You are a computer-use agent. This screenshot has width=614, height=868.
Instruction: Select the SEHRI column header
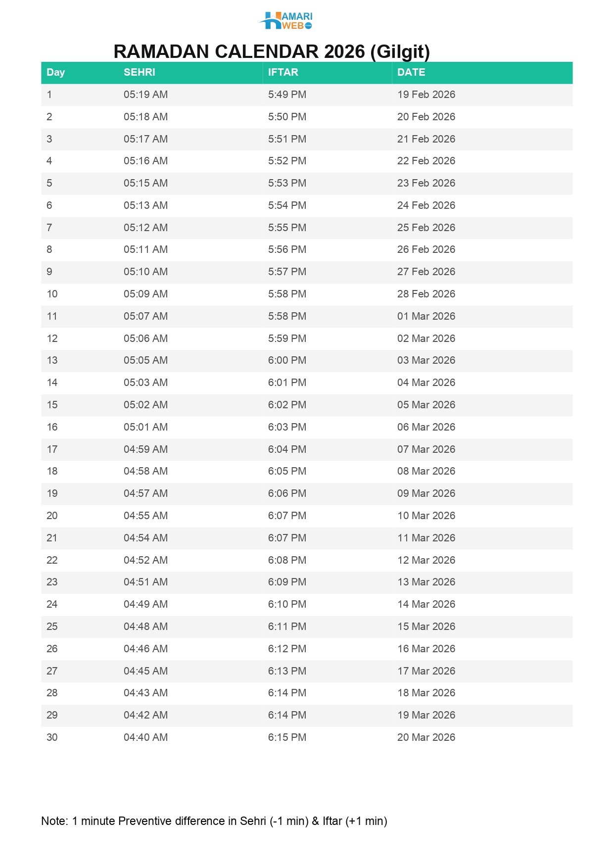pyautogui.click(x=139, y=72)
